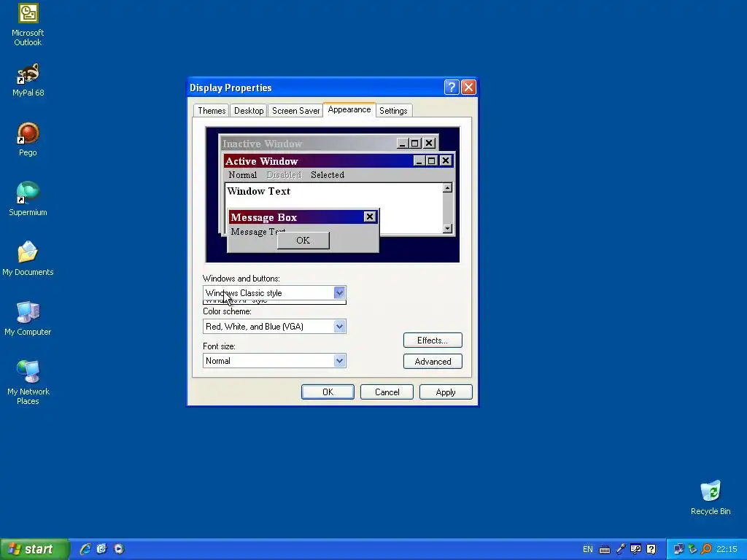Image resolution: width=747 pixels, height=560 pixels.
Task: Select the My Documents desktop icon
Action: click(28, 259)
